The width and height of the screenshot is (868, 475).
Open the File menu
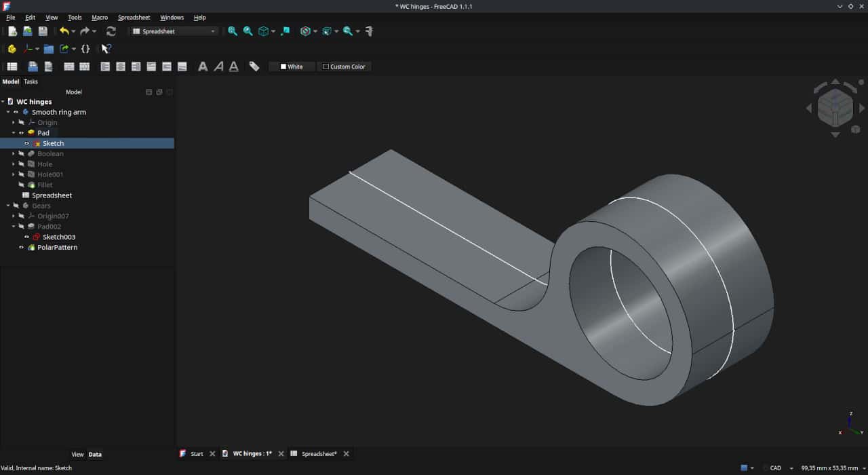tap(10, 18)
